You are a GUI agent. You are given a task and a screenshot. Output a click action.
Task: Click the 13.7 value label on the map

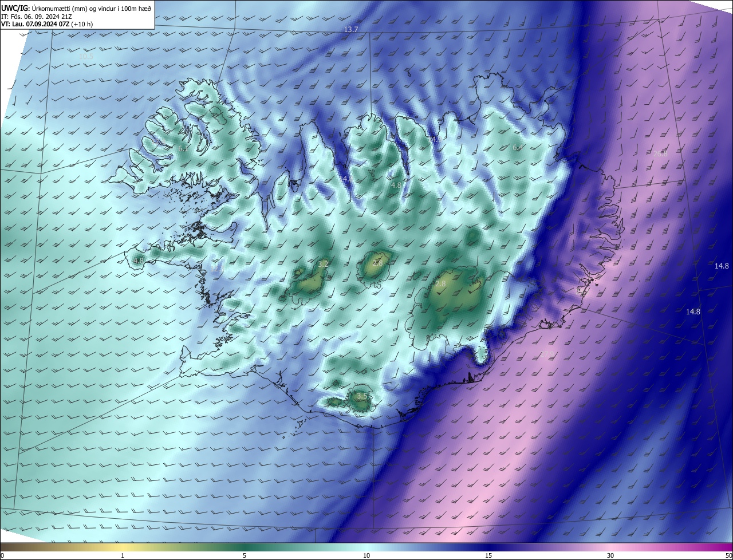click(351, 29)
